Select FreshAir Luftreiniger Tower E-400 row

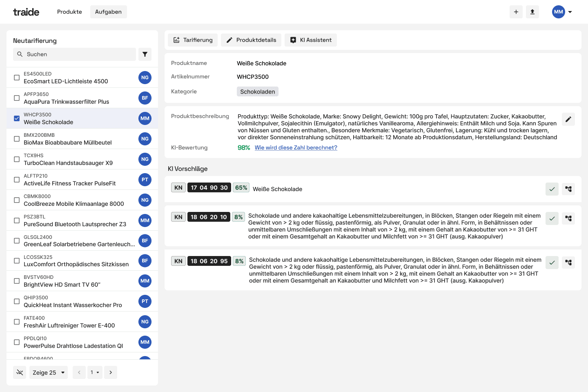coord(82,322)
